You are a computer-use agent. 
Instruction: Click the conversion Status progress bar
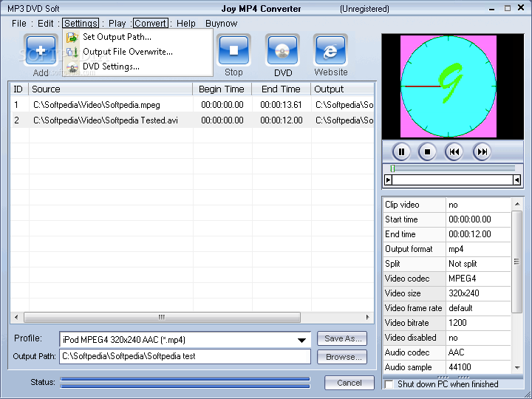pyautogui.click(x=185, y=383)
